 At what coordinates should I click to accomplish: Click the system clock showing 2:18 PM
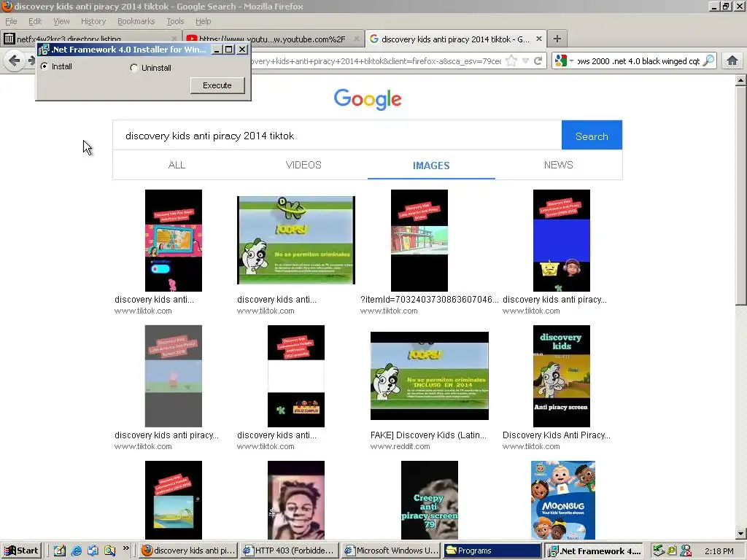(719, 551)
